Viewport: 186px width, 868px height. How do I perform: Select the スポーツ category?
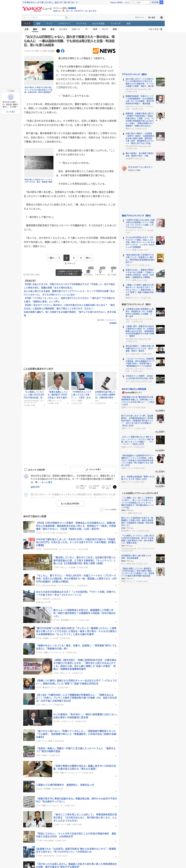[76, 29]
